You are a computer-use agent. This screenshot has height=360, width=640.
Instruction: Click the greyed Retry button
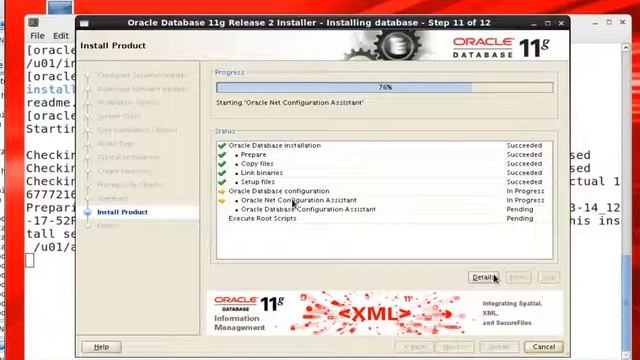(x=519, y=278)
